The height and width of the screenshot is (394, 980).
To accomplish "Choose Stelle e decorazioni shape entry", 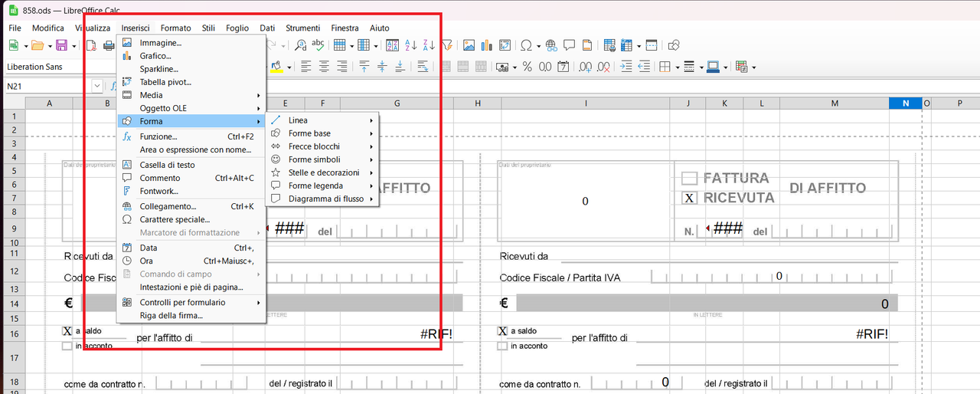I will [x=322, y=172].
